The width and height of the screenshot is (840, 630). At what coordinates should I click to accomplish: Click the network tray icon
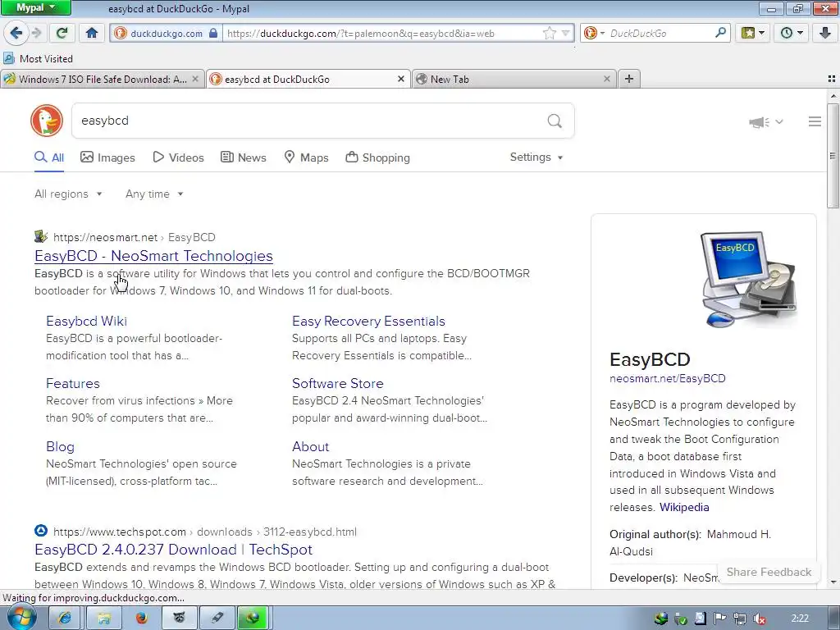(x=739, y=619)
